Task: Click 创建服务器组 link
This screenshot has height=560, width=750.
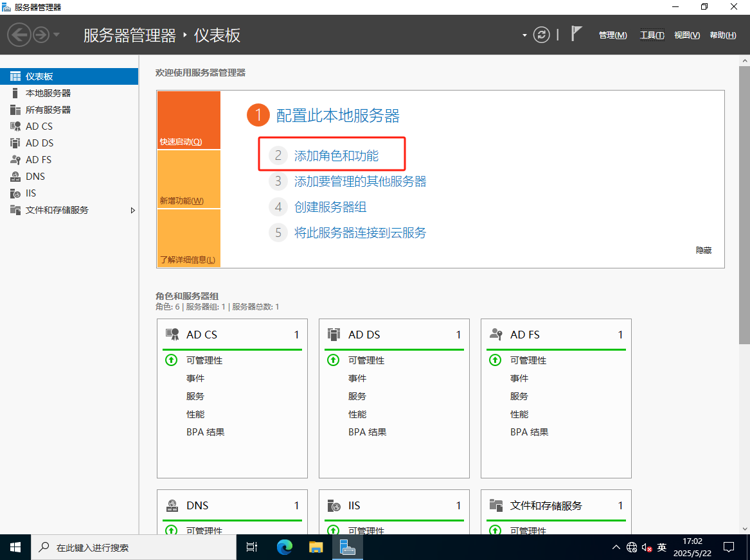Action: (x=330, y=207)
